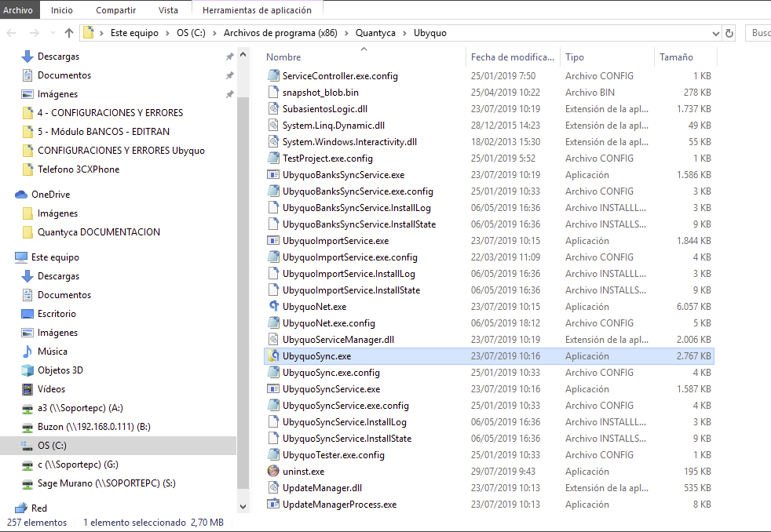The height and width of the screenshot is (532, 771).
Task: Select UbyquoNet.exe.config file name
Action: click(328, 322)
